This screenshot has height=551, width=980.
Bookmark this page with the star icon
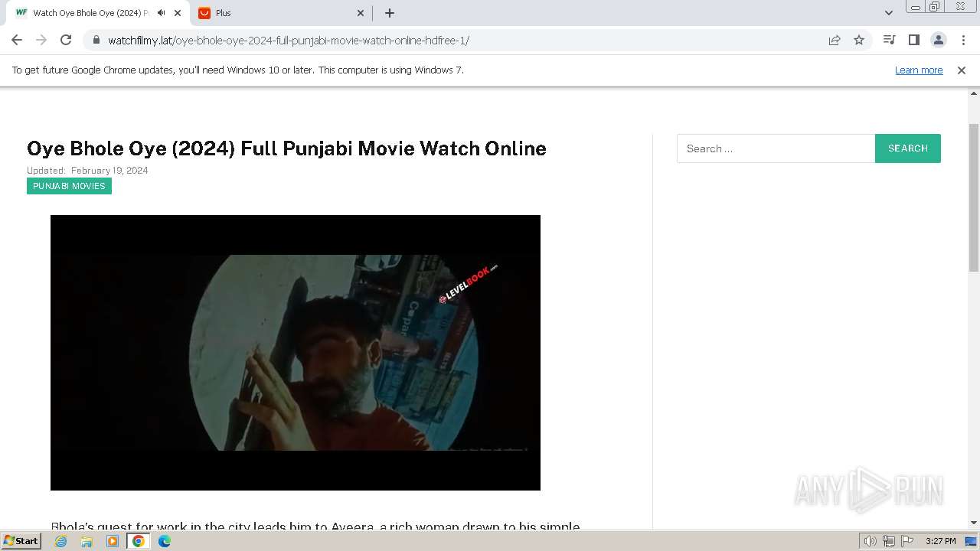click(859, 40)
